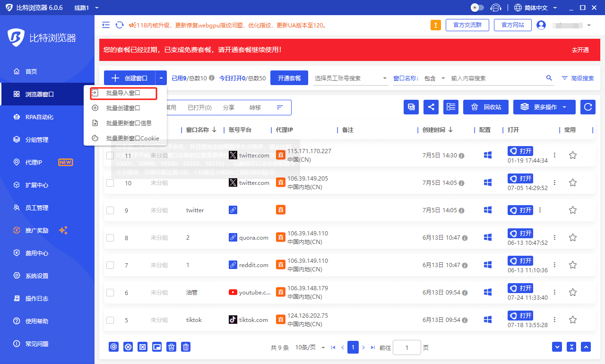The width and height of the screenshot is (605, 364).
Task: Click the customer service headset icon in title bar
Action: pyautogui.click(x=495, y=8)
